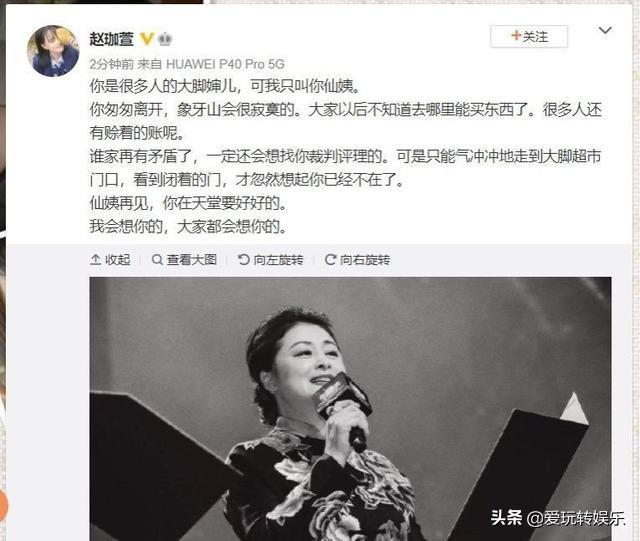Click the gold V verification badge
This screenshot has height=541, width=640.
pos(147,39)
